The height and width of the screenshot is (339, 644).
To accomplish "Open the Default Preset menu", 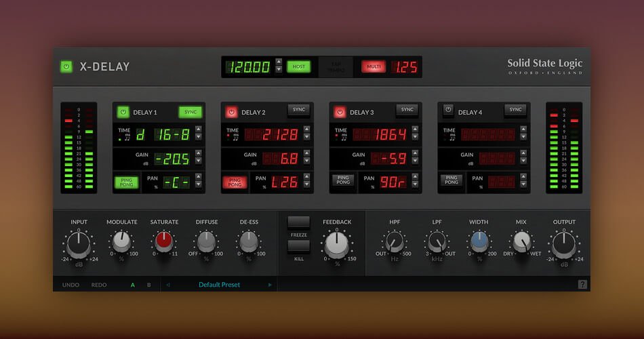I will [219, 285].
